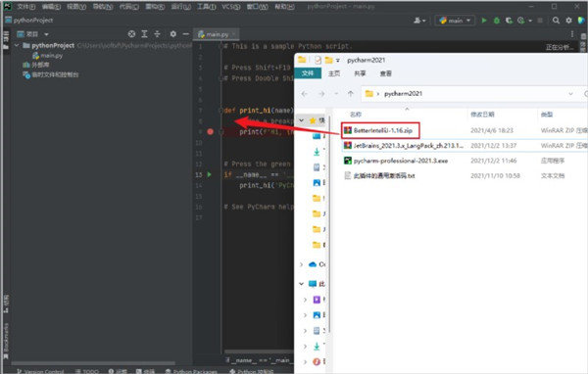Switch to Home tab in Explorer ribbon

[334, 73]
